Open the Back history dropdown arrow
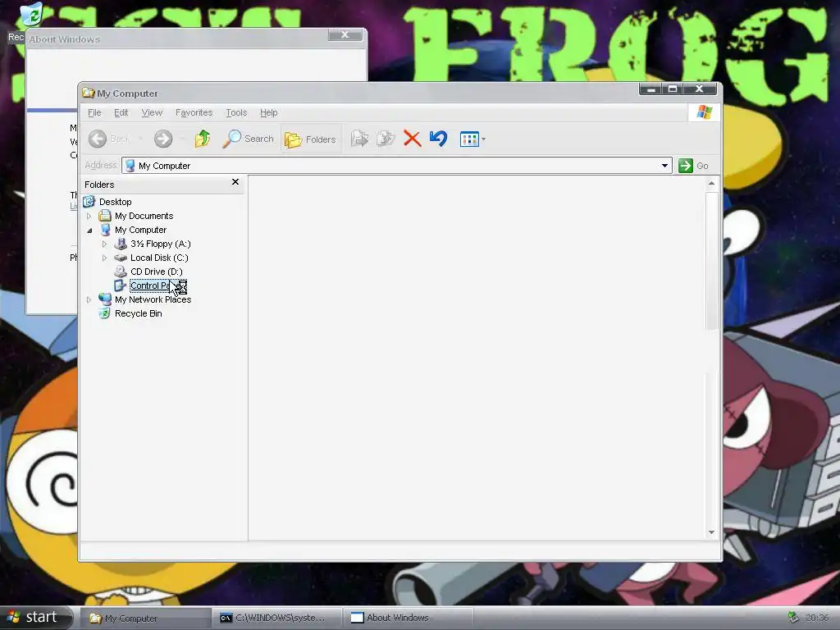 [x=140, y=139]
